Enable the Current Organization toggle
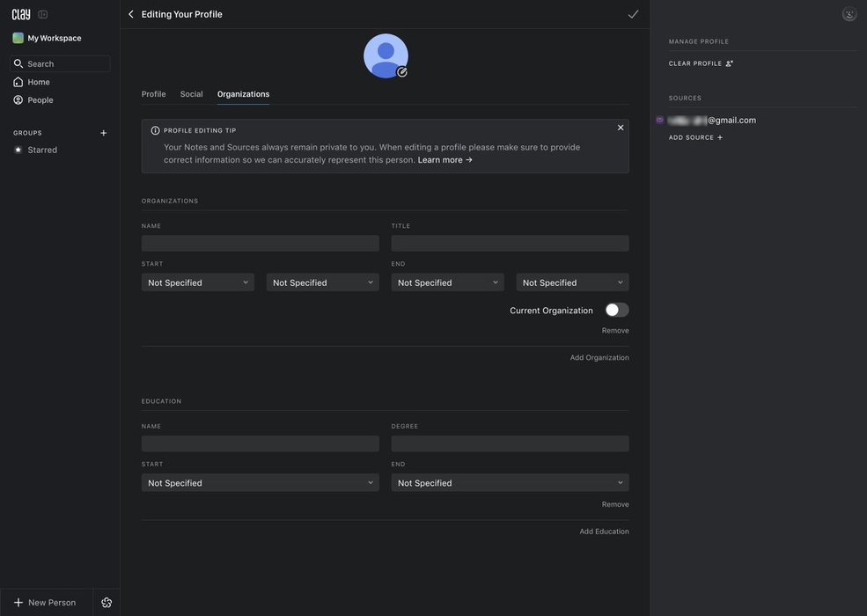 tap(617, 310)
